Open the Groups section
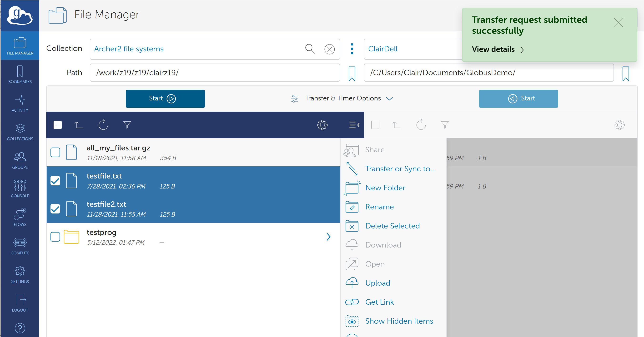Viewport: 644px width, 337px height. tap(20, 160)
